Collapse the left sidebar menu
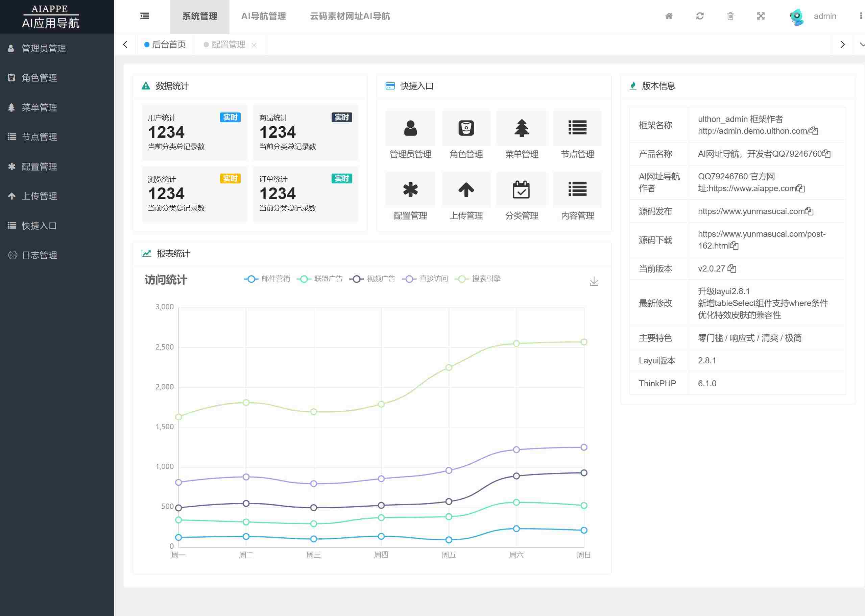 (144, 16)
